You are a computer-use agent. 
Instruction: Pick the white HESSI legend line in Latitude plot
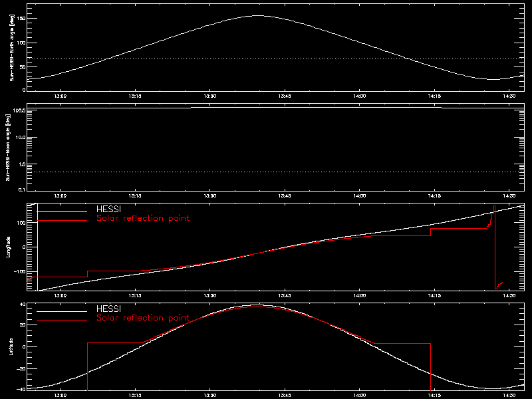coord(62,311)
